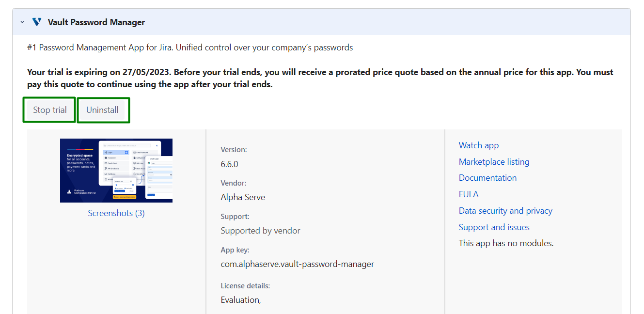Click the version number 6.6.0
The width and height of the screenshot is (644, 314).
(x=229, y=164)
